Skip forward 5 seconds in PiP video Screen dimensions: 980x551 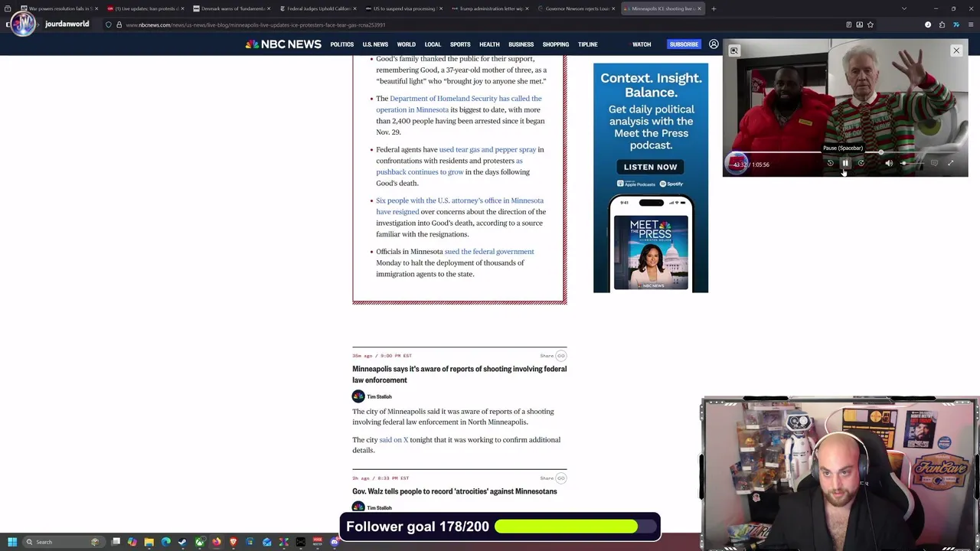pos(861,163)
